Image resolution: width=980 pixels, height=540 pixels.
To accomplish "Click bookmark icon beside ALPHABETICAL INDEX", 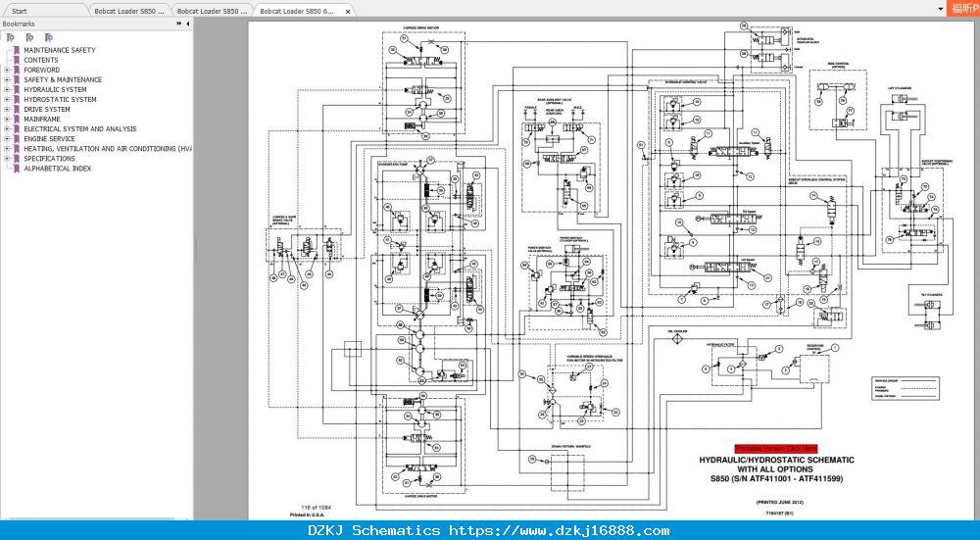I will click(x=17, y=169).
